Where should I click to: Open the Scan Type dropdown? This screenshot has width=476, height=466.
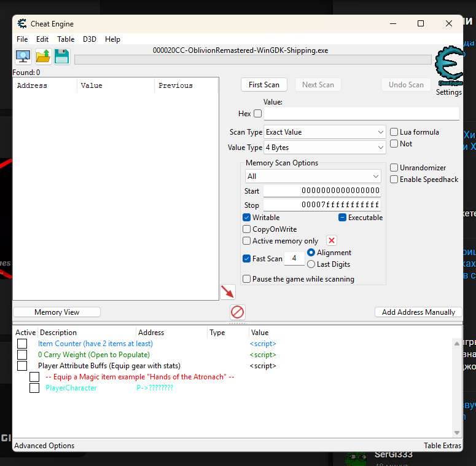click(x=324, y=132)
